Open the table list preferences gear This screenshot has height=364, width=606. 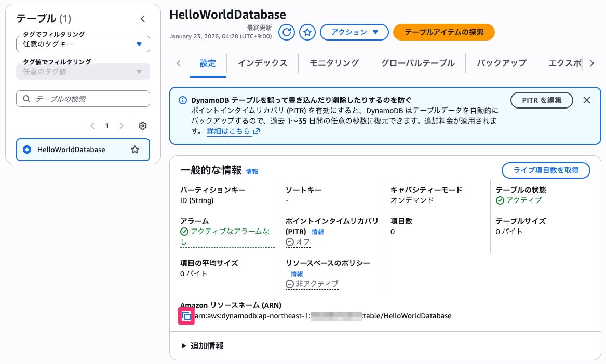[x=142, y=126]
